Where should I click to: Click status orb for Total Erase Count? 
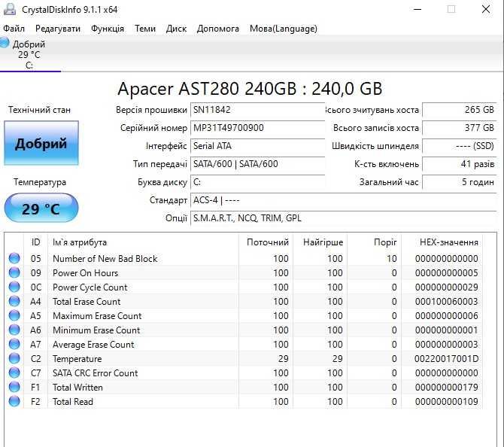(x=14, y=301)
